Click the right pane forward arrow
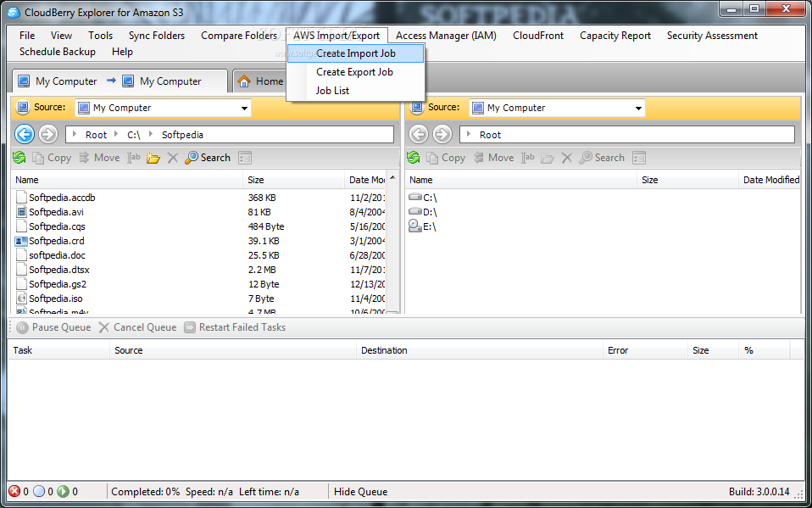 coord(442,135)
